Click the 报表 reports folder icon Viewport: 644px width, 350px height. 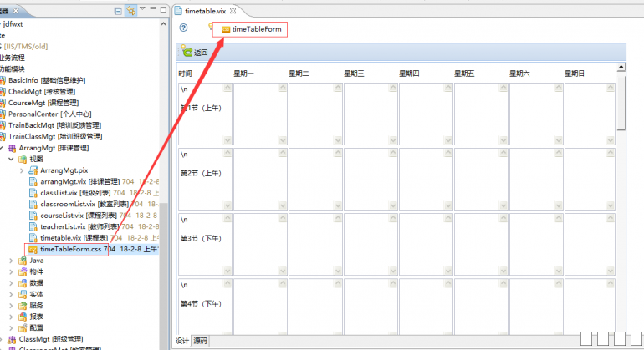click(x=23, y=317)
